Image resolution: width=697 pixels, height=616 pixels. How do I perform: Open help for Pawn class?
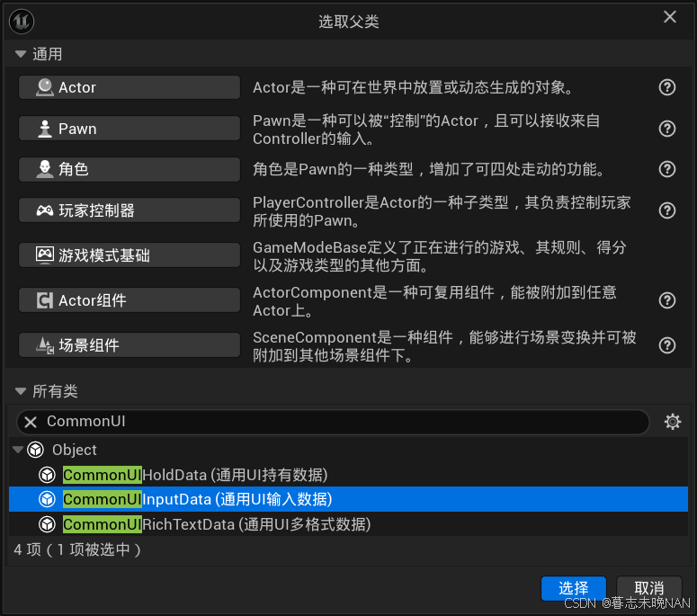(666, 129)
